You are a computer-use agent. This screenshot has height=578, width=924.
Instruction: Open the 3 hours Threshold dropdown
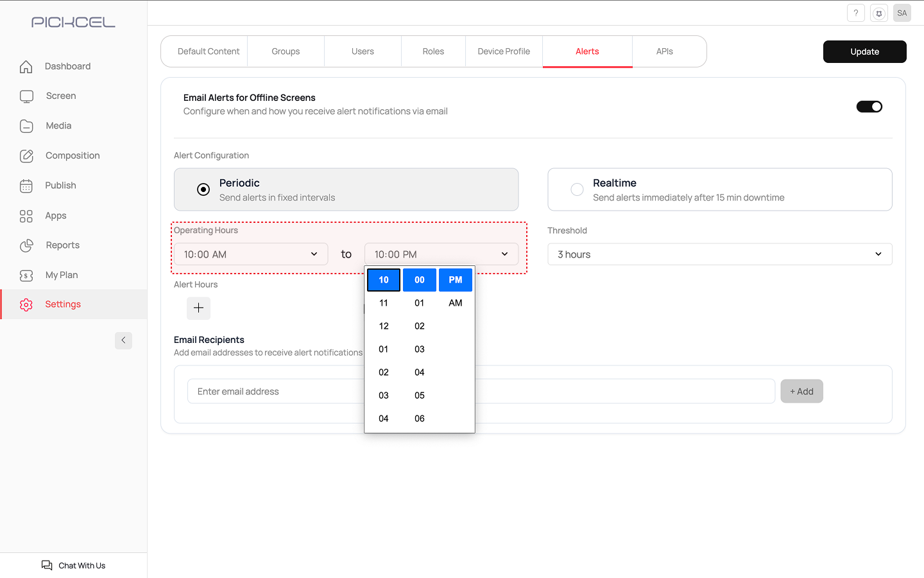click(x=719, y=254)
